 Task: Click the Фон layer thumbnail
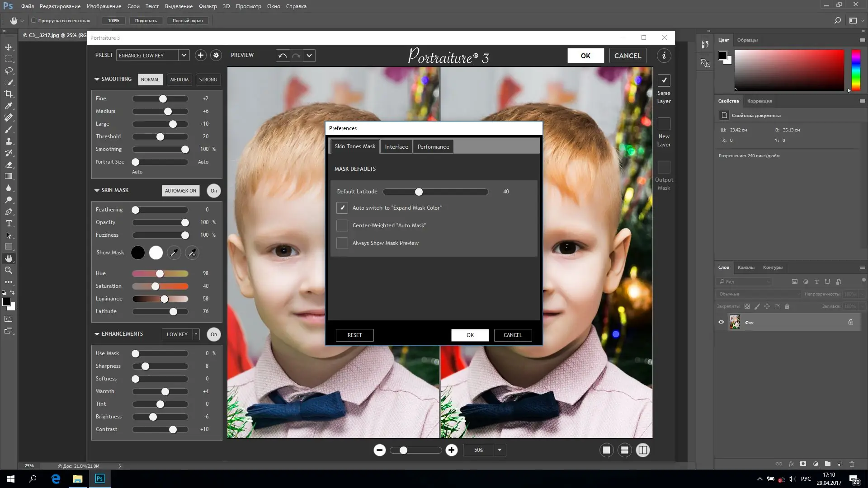point(735,322)
